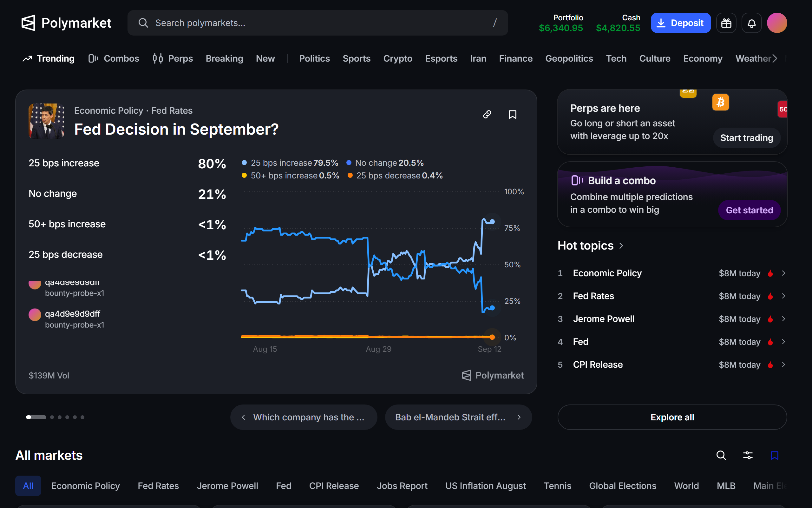The image size is (812, 508).
Task: Open All markets filter settings
Action: point(748,455)
